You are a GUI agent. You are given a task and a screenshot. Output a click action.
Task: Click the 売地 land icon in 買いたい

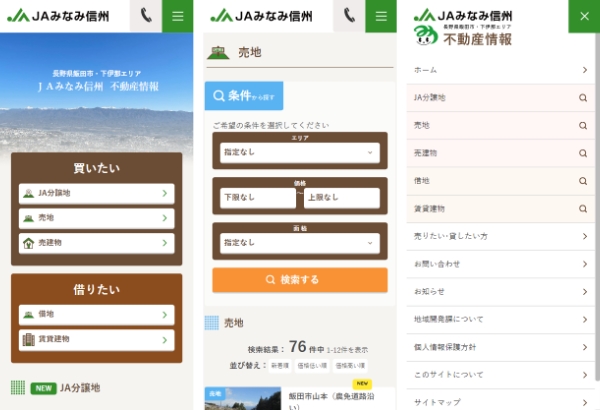tap(28, 218)
